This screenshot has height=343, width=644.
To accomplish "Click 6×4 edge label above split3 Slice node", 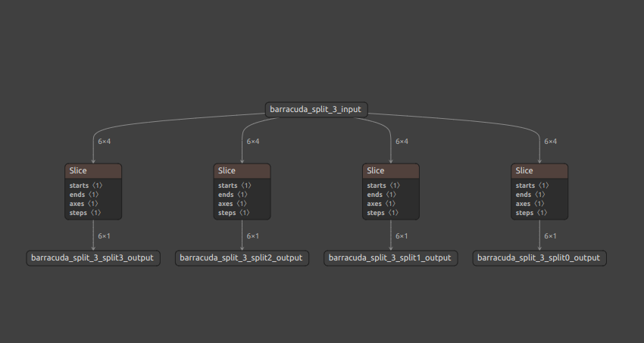I will coord(105,142).
